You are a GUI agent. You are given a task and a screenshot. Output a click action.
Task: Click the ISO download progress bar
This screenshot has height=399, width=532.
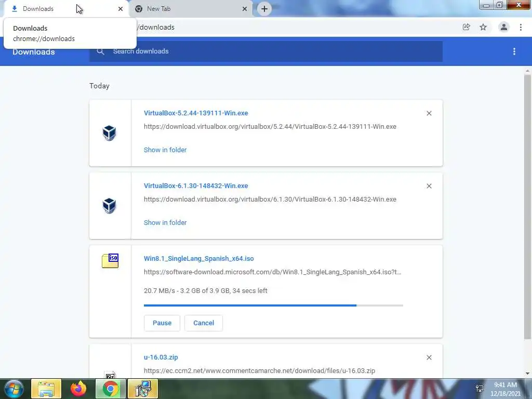coord(273,305)
